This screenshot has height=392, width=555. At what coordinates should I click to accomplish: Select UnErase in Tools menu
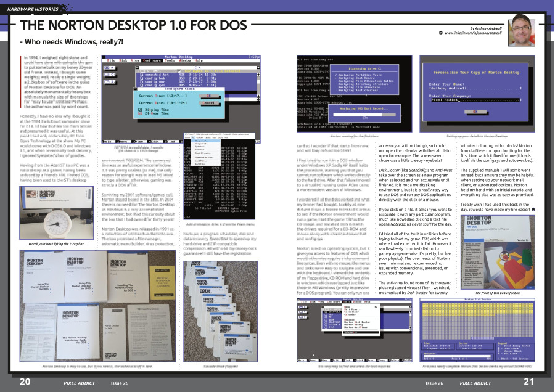point(350,319)
